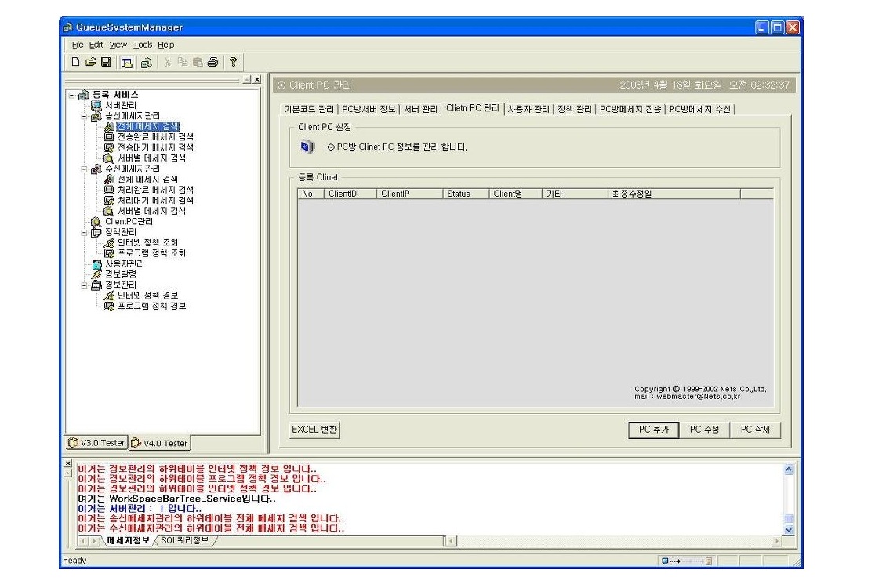The image size is (875, 588).
Task: Click the PC 삭제 button
Action: coord(755,430)
